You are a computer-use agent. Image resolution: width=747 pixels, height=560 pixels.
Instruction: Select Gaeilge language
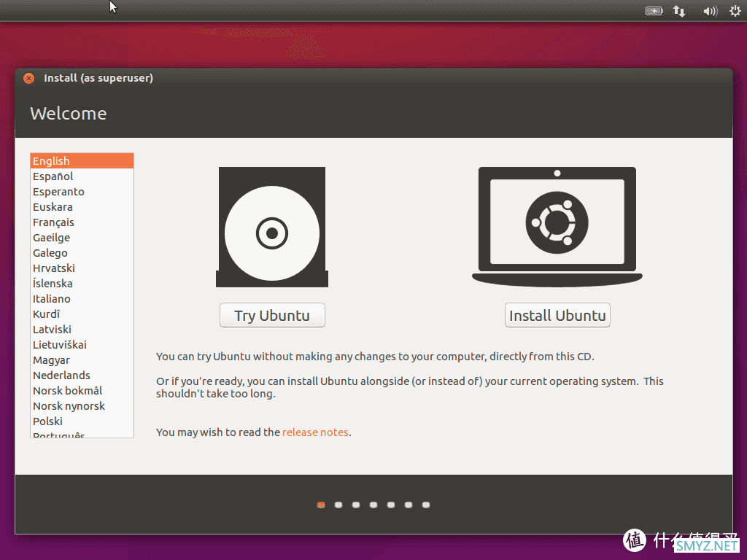(x=82, y=237)
